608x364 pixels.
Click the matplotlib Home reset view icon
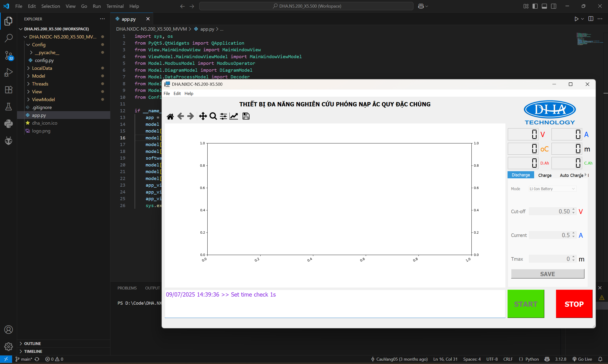click(x=170, y=116)
